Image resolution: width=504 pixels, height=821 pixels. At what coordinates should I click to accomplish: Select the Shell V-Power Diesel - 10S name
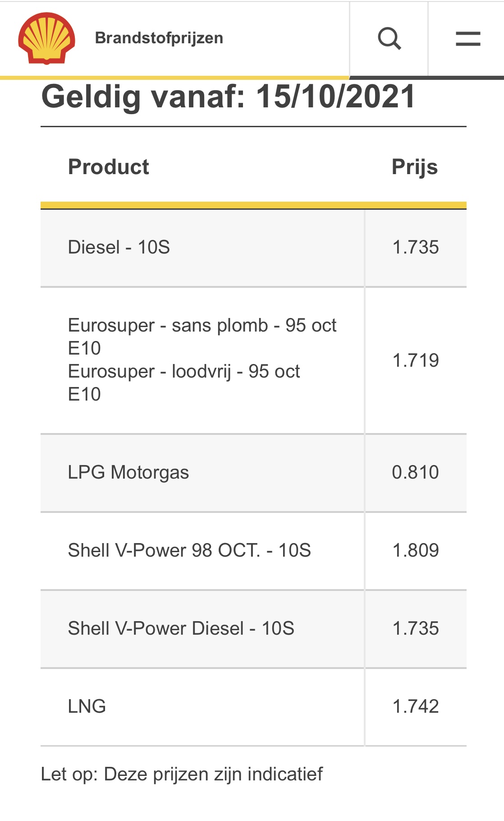(x=181, y=628)
